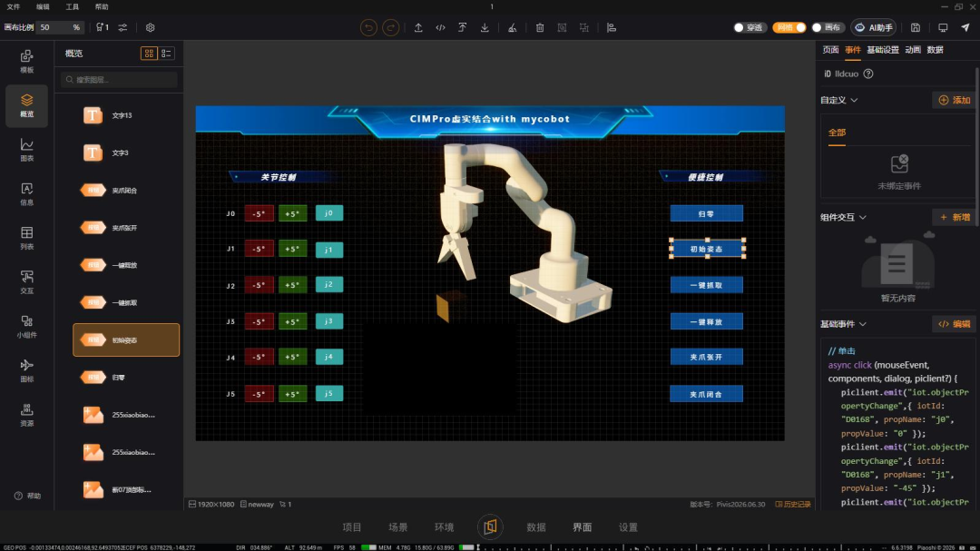980x551 pixels.
Task: Open the code view icon in toolbar
Action: point(441,27)
